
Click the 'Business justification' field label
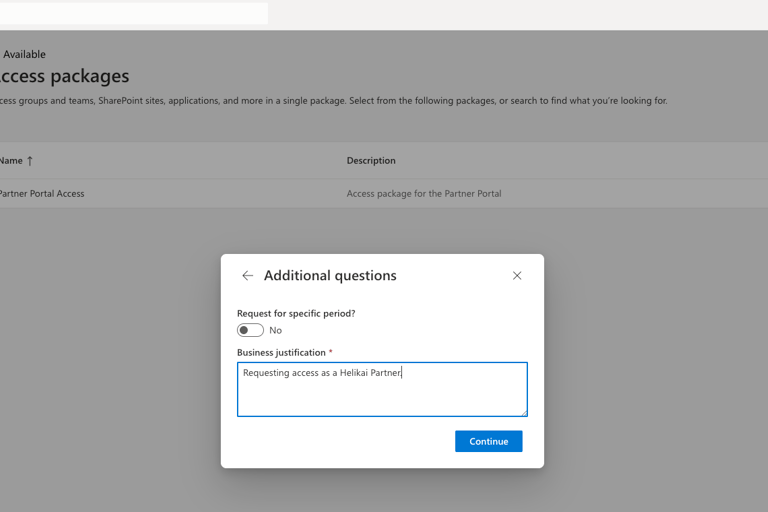point(281,353)
